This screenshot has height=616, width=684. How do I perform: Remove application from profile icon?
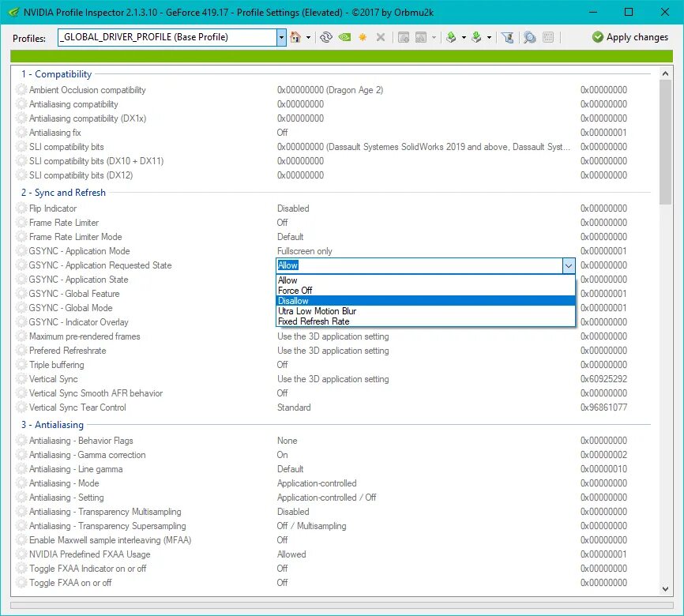click(421, 37)
